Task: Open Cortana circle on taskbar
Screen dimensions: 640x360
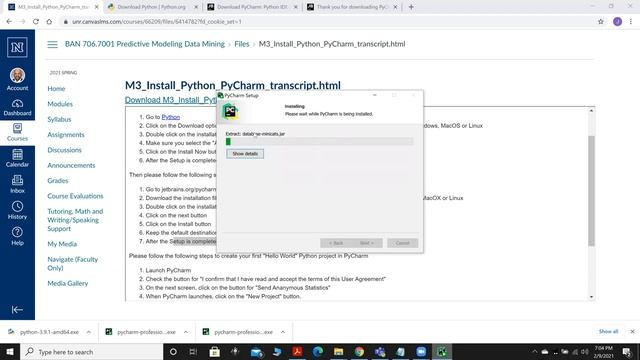Action: click(173, 351)
